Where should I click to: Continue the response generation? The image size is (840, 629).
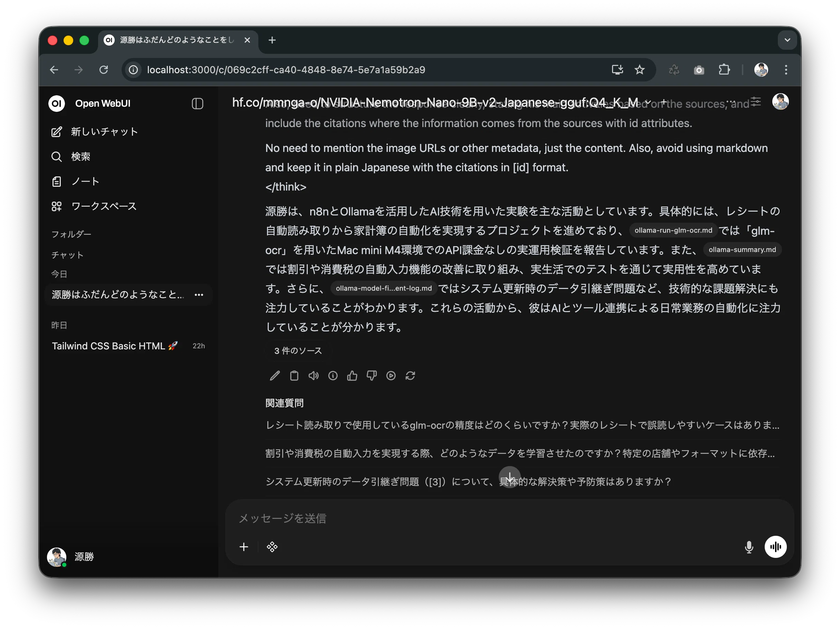[x=391, y=376]
